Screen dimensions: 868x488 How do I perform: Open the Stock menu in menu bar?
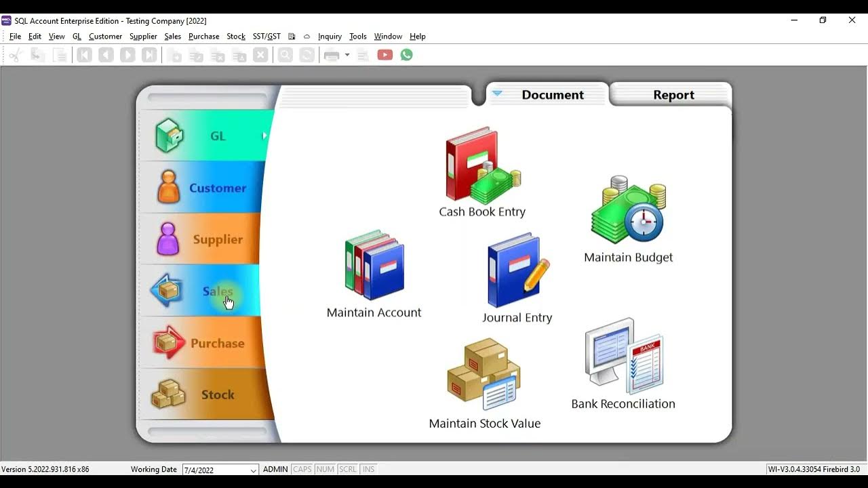[x=236, y=37]
